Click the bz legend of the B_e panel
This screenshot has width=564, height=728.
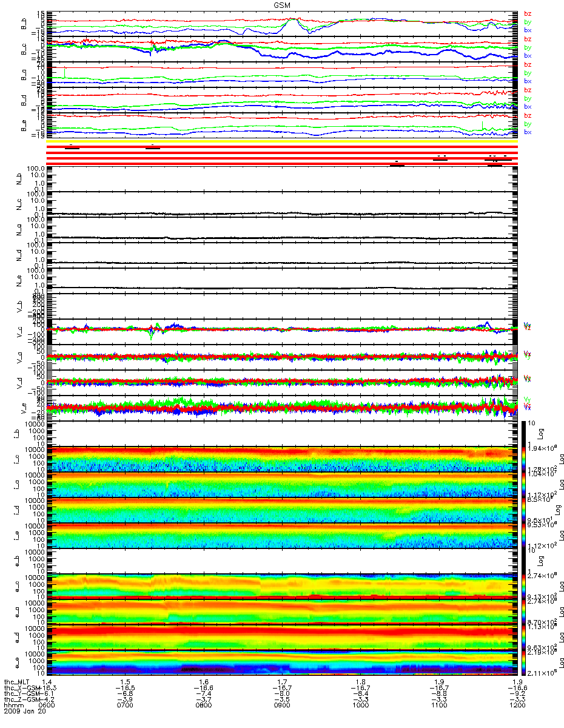point(528,115)
